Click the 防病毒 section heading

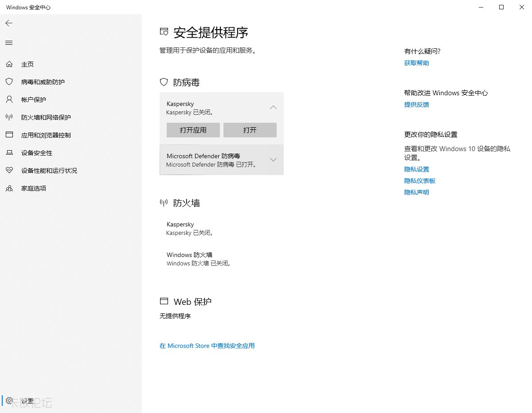point(187,82)
